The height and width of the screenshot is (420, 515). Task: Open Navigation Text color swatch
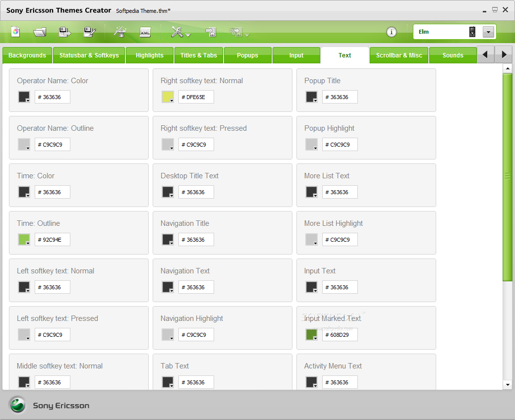[168, 287]
